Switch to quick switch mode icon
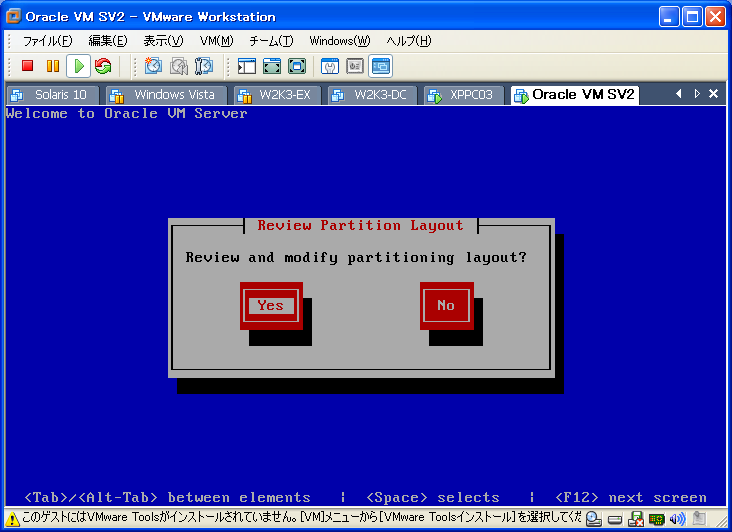 272,66
